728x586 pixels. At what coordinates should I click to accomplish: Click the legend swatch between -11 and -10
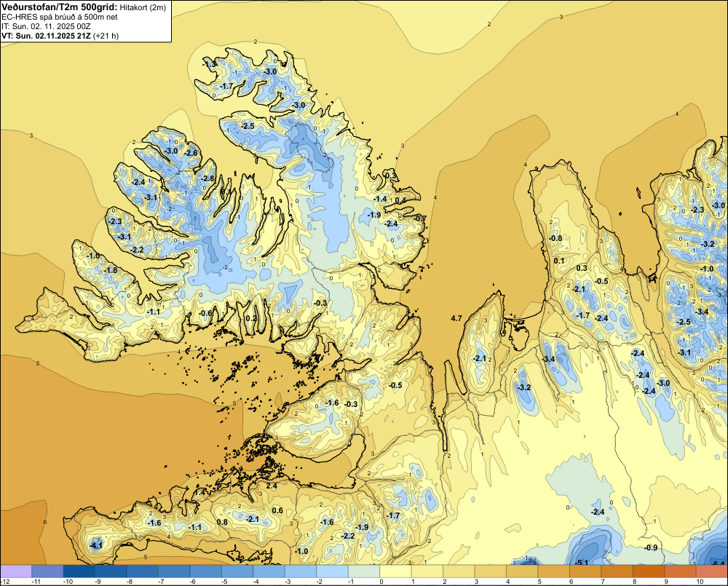[x=47, y=571]
